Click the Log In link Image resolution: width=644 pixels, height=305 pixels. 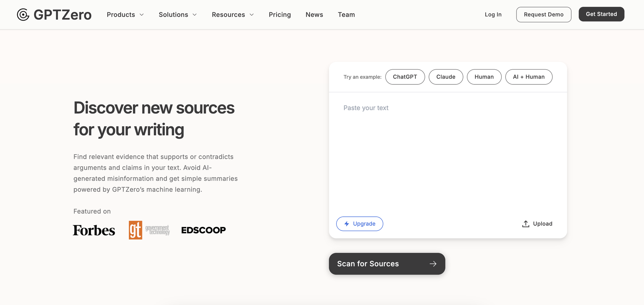point(493,14)
